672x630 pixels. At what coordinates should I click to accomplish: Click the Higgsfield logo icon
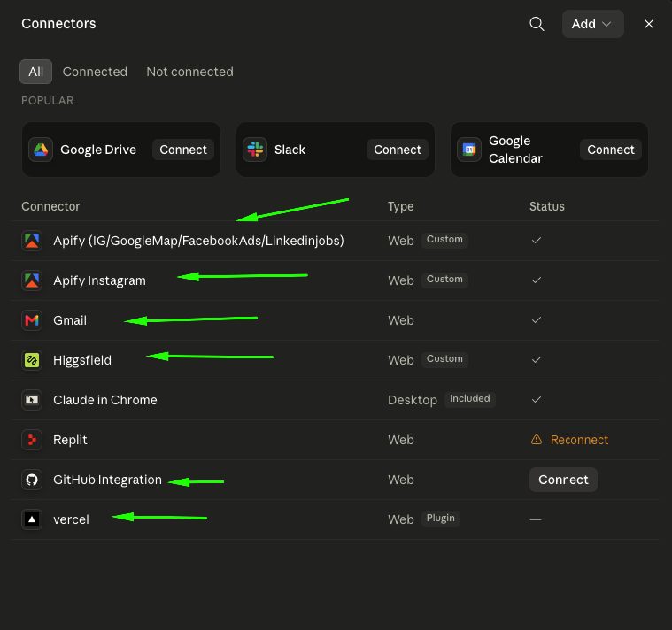(32, 360)
